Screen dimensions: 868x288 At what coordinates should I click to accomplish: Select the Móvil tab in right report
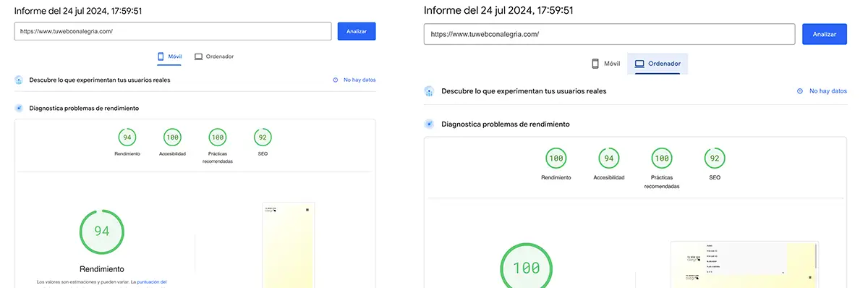pos(606,64)
